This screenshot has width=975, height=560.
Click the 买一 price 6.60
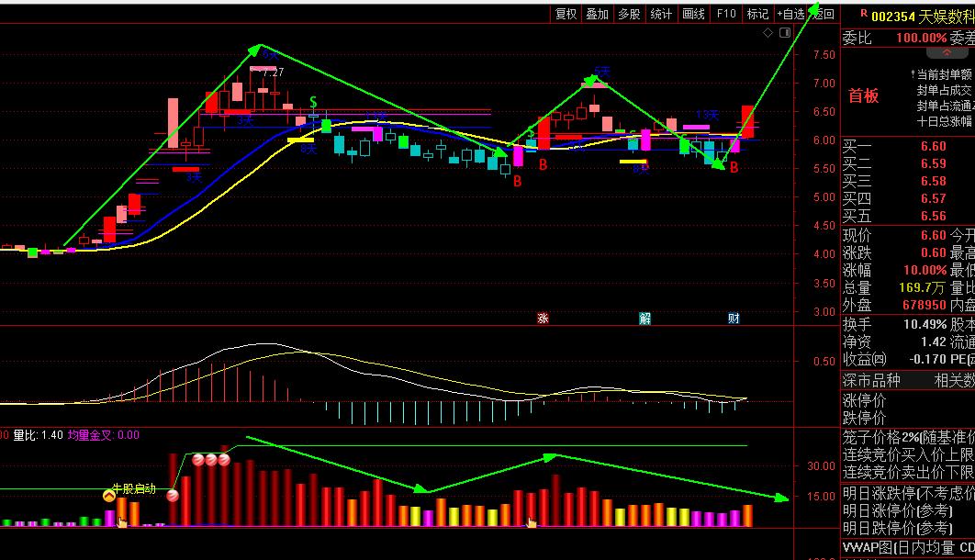pyautogui.click(x=934, y=146)
